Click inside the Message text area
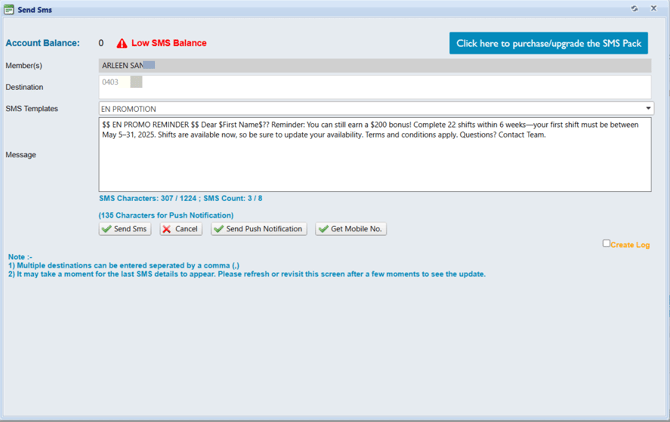The image size is (670, 422). click(375, 155)
